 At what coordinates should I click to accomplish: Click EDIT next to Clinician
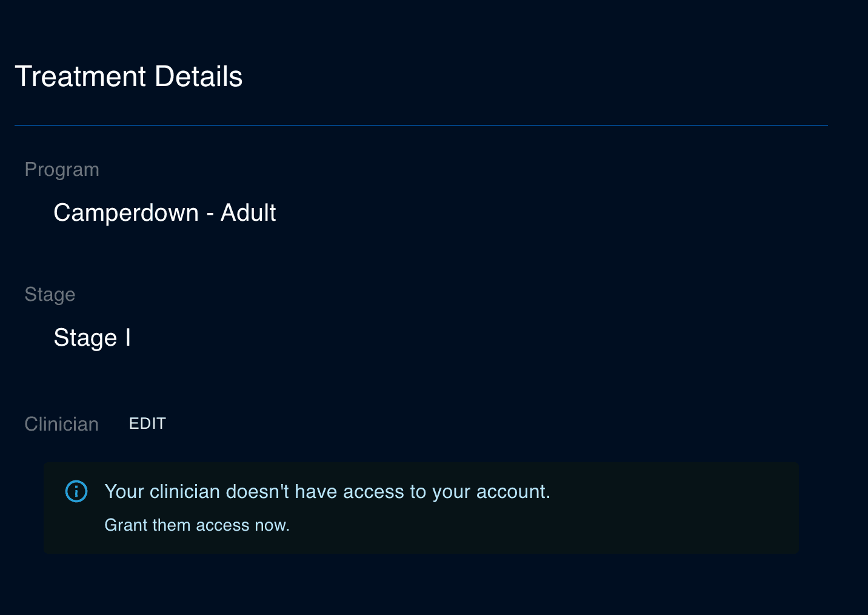(x=147, y=423)
